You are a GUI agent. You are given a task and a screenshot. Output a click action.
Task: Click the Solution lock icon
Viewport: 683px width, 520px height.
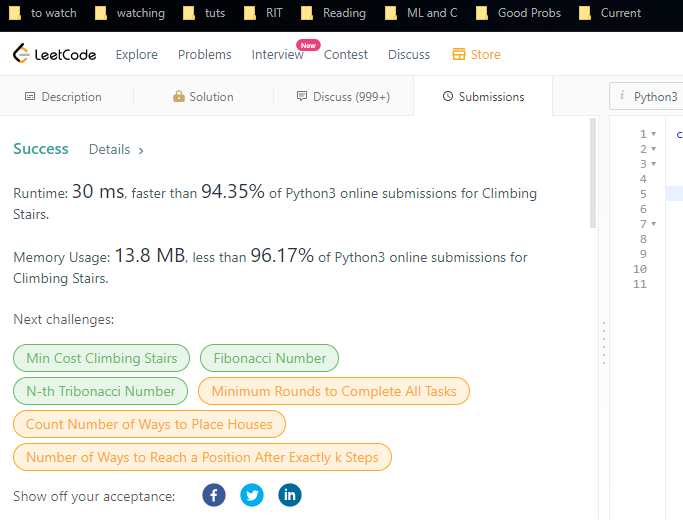[179, 96]
